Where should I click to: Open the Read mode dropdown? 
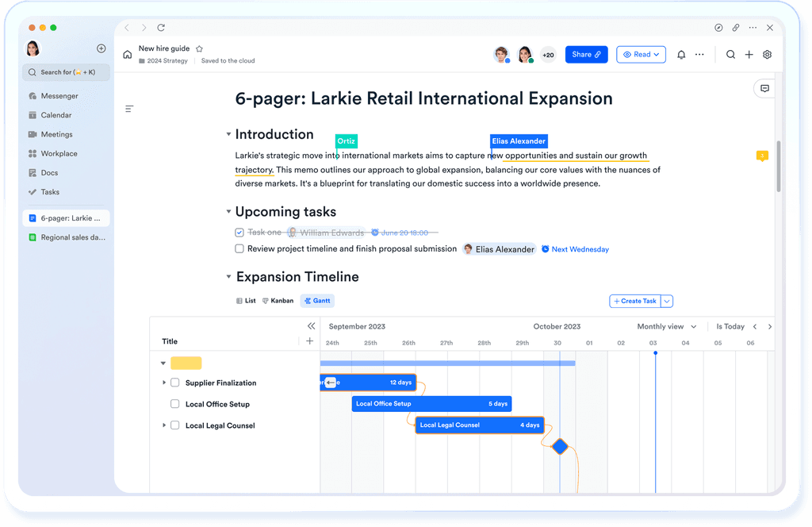641,54
